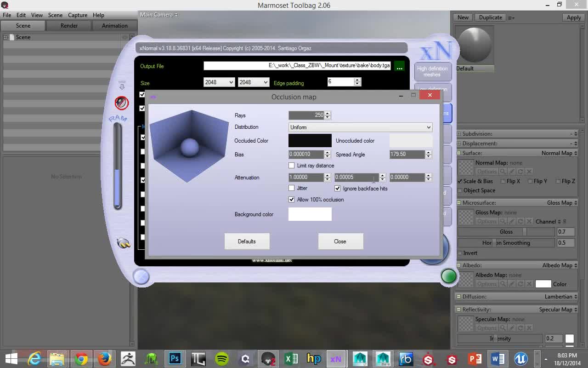The image size is (588, 368).
Task: Open the Maya taskbar icon
Action: coord(383,358)
